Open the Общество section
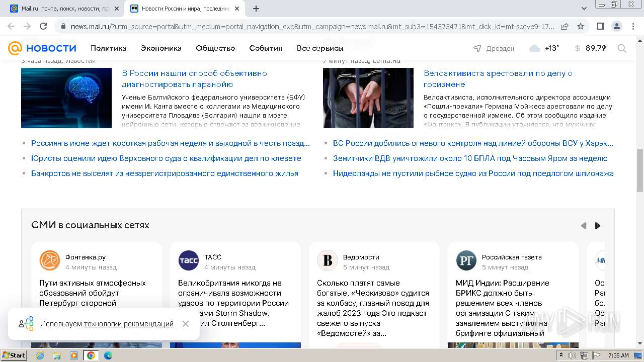The width and height of the screenshot is (644, 362). coord(215,48)
